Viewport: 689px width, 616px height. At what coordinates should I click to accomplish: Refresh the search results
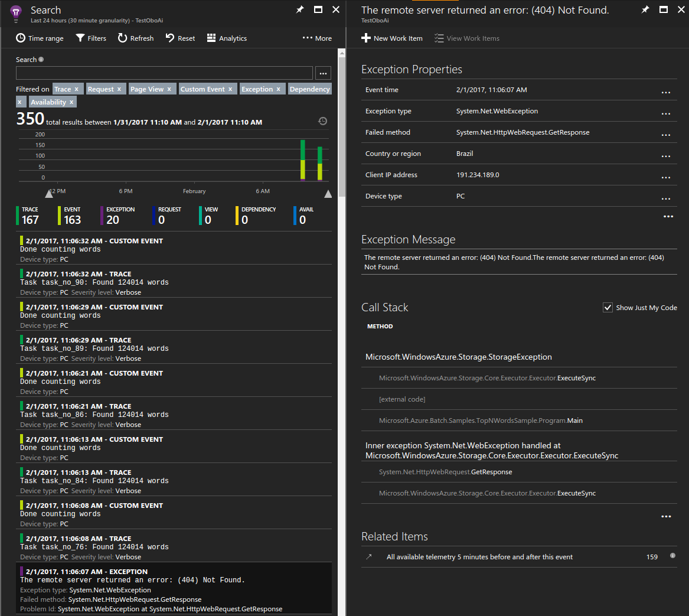coord(135,38)
